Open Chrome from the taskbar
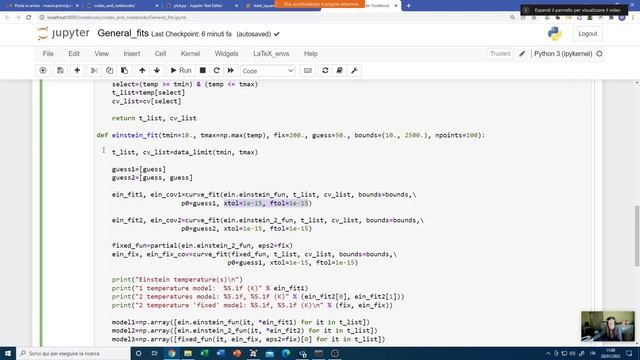Viewport: 640px width, 360px height. tap(172, 353)
